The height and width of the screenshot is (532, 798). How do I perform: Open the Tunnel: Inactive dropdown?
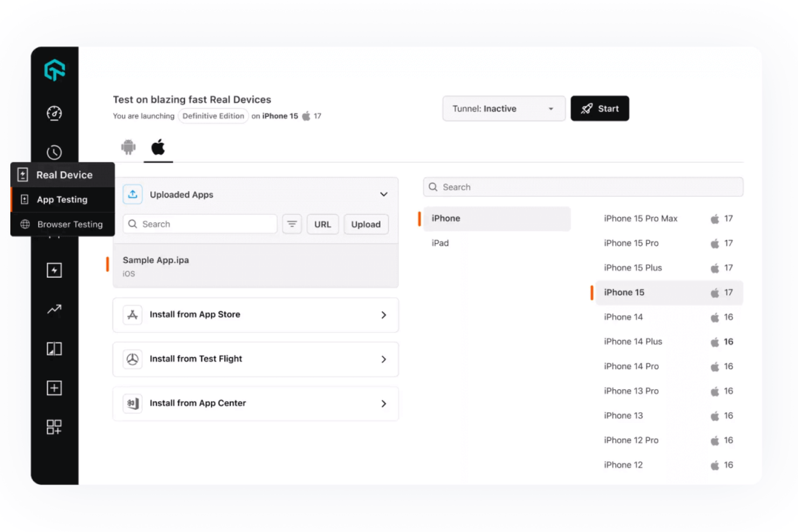point(504,108)
